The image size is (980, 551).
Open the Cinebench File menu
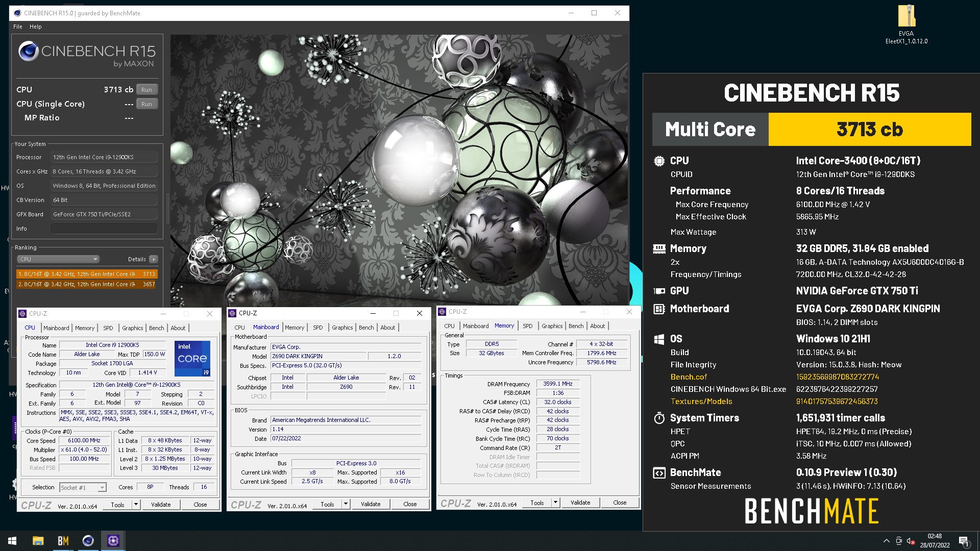click(x=18, y=27)
